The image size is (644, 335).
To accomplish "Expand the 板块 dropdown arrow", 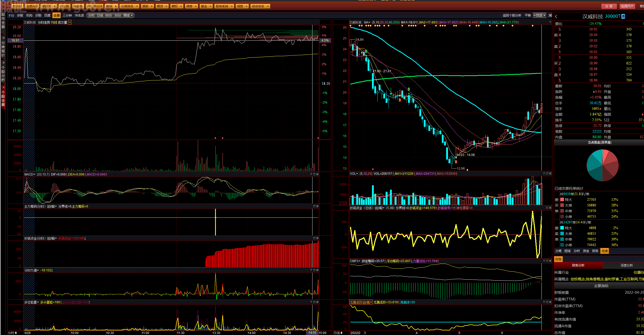I will pyautogui.click(x=116, y=6).
